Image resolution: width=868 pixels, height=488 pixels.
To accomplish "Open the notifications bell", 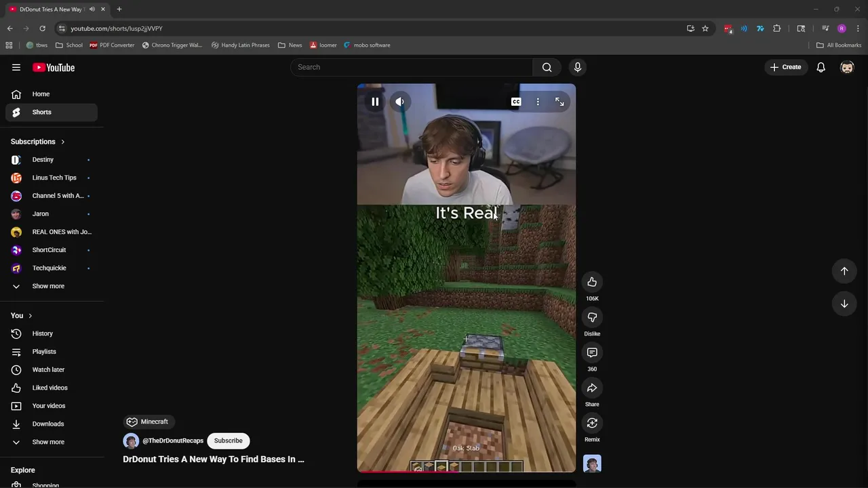I will pyautogui.click(x=821, y=67).
